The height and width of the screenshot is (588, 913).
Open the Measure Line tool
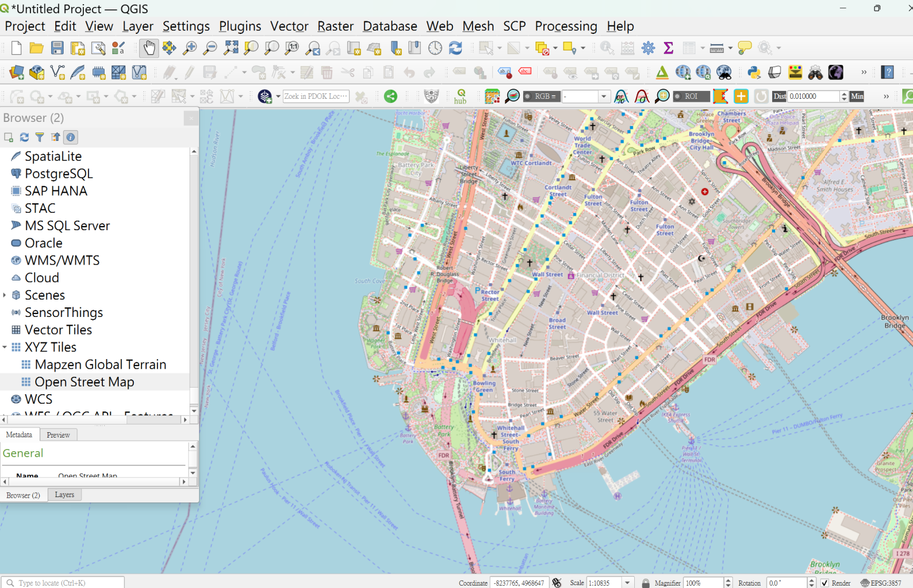pos(717,48)
